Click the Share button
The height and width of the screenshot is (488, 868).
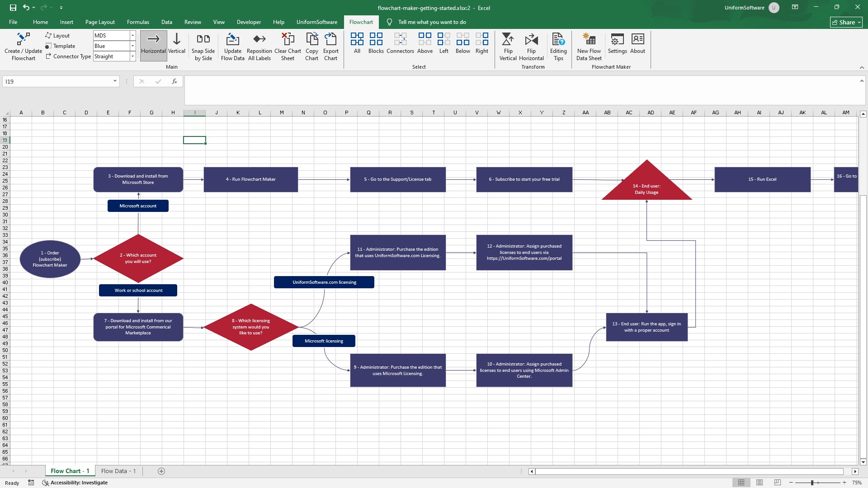click(846, 22)
